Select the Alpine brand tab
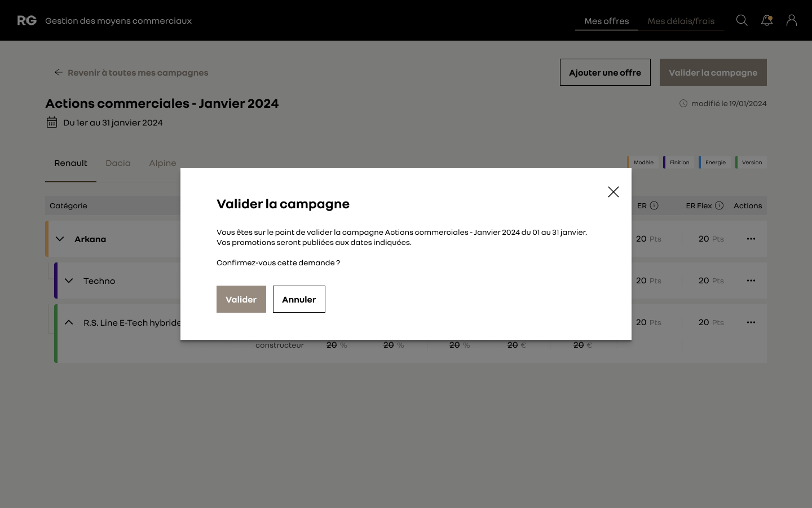The image size is (812, 508). tap(162, 163)
